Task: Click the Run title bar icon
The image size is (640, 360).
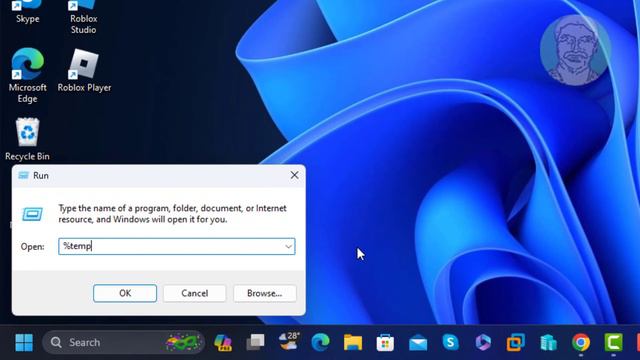Action: pyautogui.click(x=23, y=176)
